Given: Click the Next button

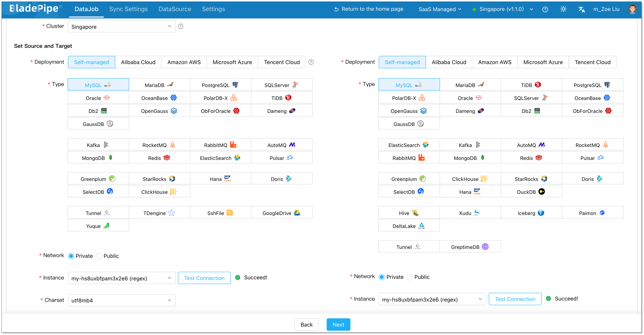Looking at the screenshot, I should coord(338,324).
